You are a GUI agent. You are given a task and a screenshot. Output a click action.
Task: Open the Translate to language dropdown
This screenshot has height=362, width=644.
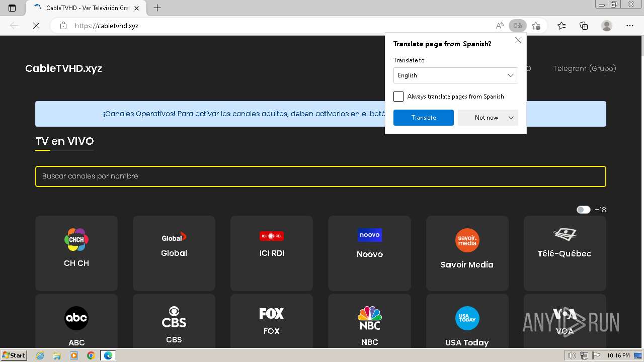pyautogui.click(x=455, y=75)
